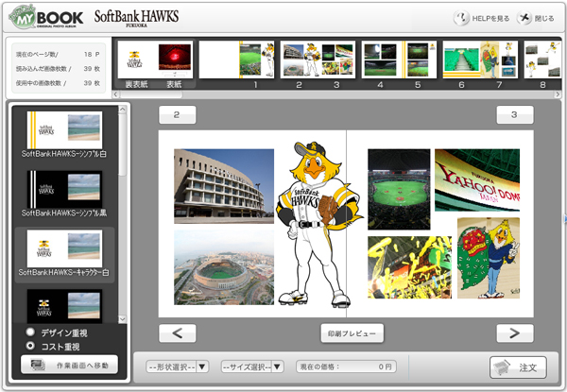Go to next spread with > button
This screenshot has width=567, height=392.
(515, 333)
